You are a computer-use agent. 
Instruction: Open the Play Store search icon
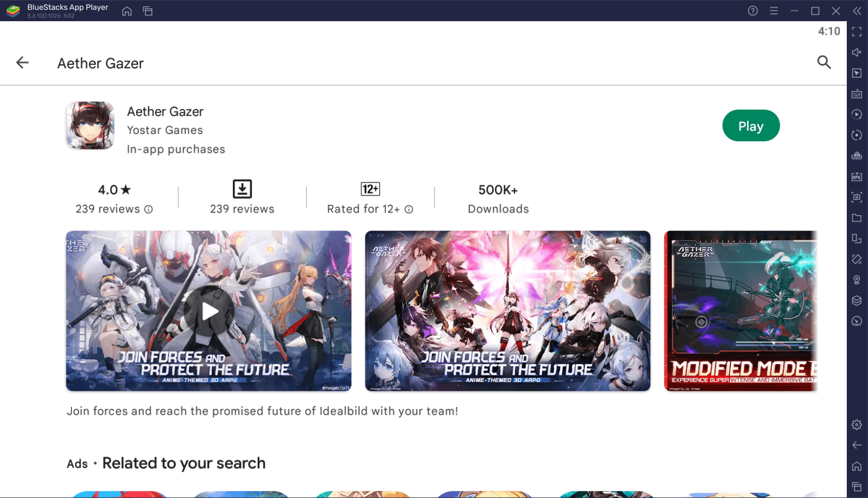(824, 63)
